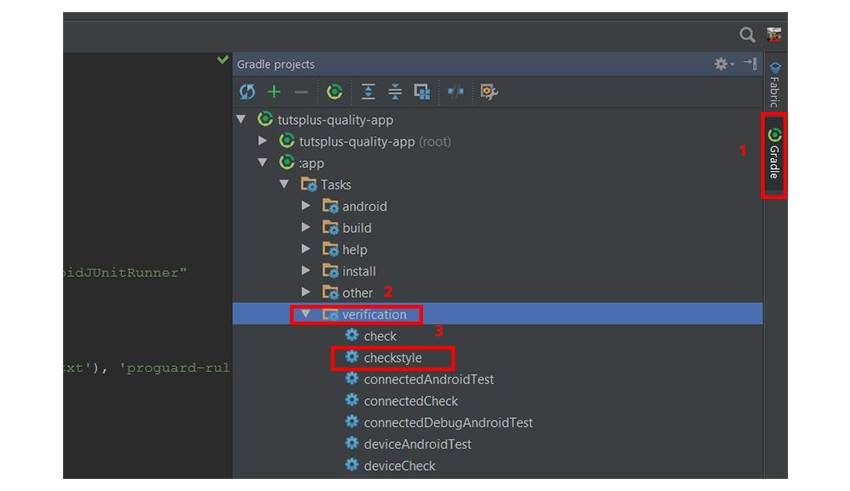Select the :app module label
The image size is (850, 491).
(x=312, y=163)
